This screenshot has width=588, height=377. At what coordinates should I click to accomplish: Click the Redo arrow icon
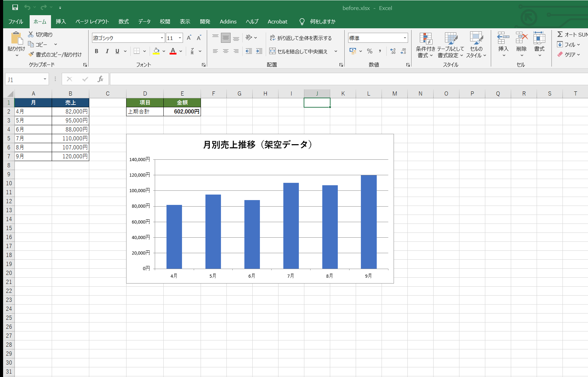click(x=43, y=7)
